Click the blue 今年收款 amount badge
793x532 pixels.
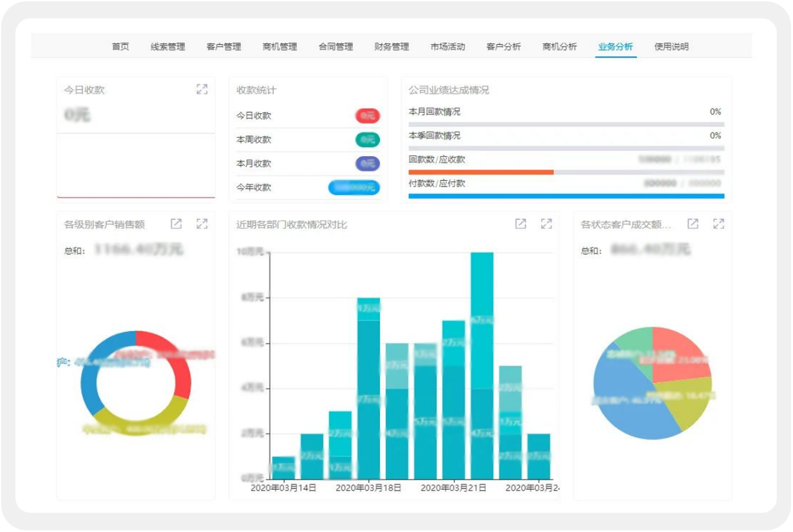click(x=354, y=187)
